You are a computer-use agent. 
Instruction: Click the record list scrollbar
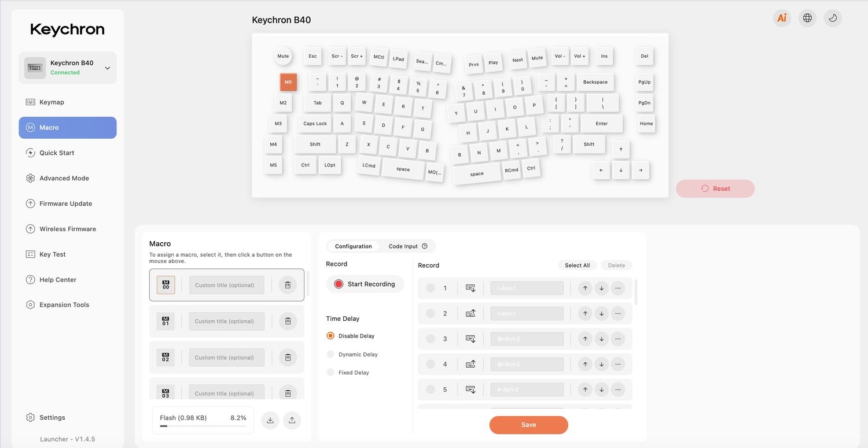click(637, 293)
